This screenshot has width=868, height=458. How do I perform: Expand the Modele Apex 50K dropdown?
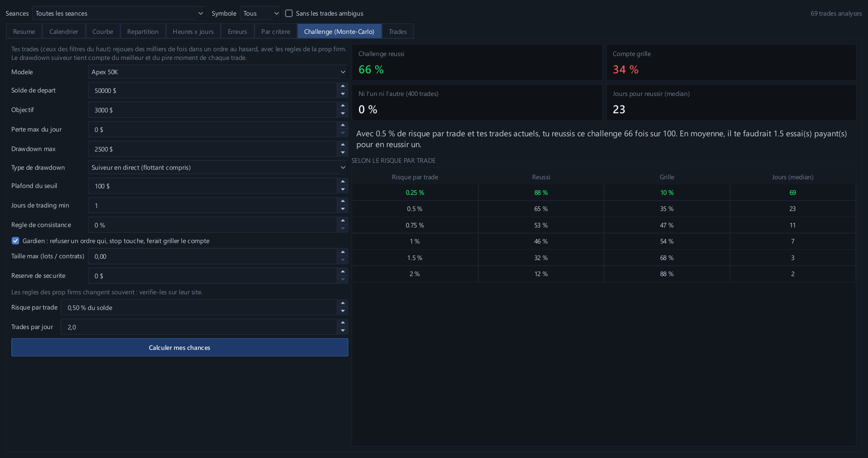point(218,72)
